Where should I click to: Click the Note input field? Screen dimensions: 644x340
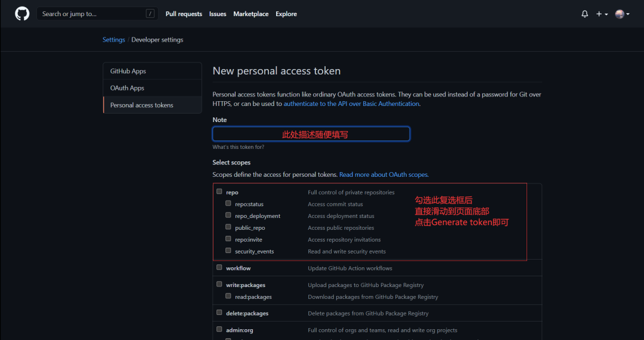tap(311, 134)
